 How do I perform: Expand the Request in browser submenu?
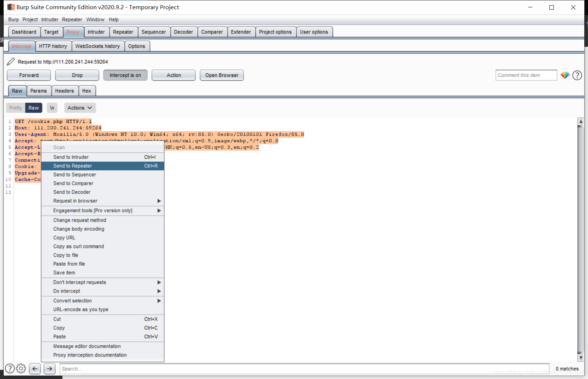tap(103, 201)
